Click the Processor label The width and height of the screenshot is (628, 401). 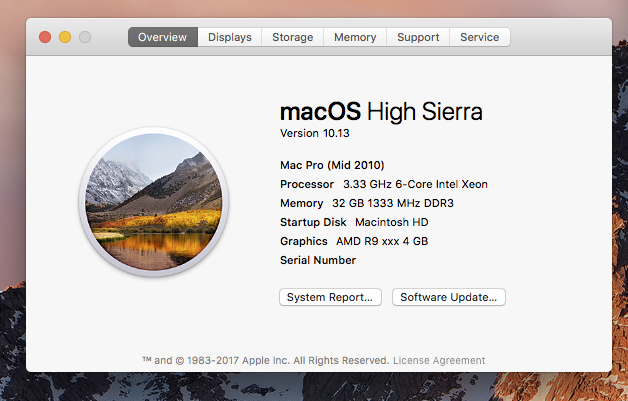pos(307,184)
